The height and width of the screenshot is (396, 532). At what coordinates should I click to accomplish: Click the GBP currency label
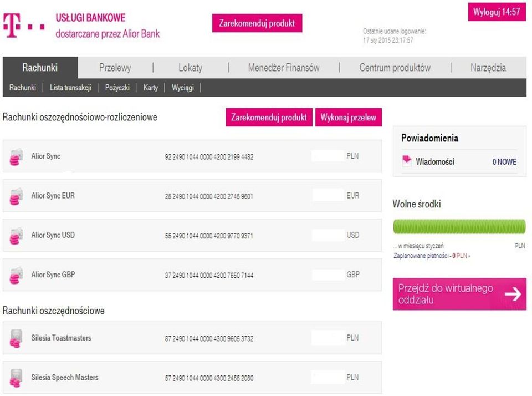click(353, 275)
